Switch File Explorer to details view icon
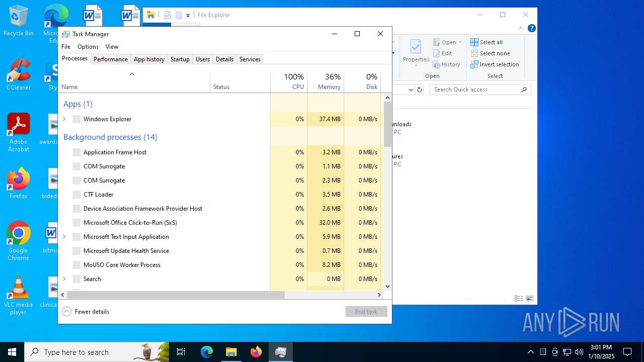This screenshot has width=644, height=362. [x=519, y=298]
